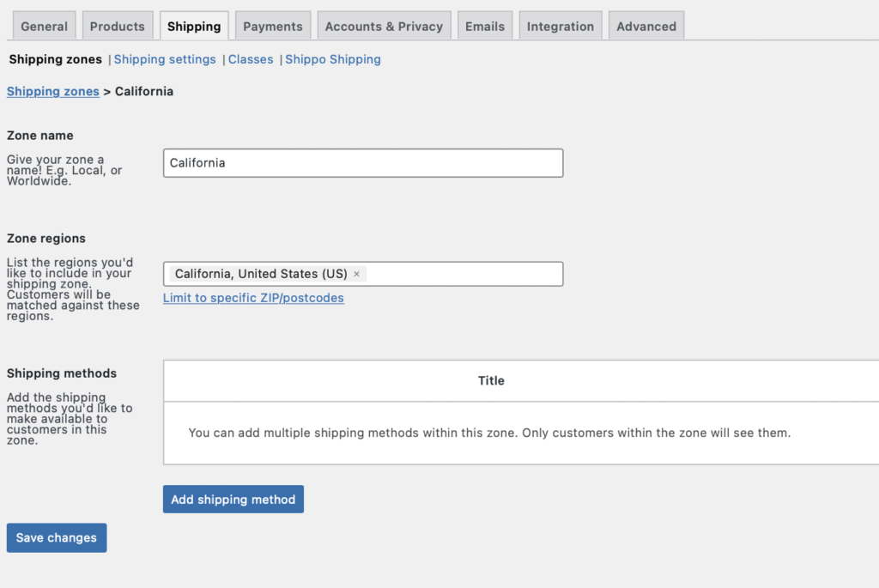Switch to the Emails tab
The image size is (879, 588).
click(485, 27)
